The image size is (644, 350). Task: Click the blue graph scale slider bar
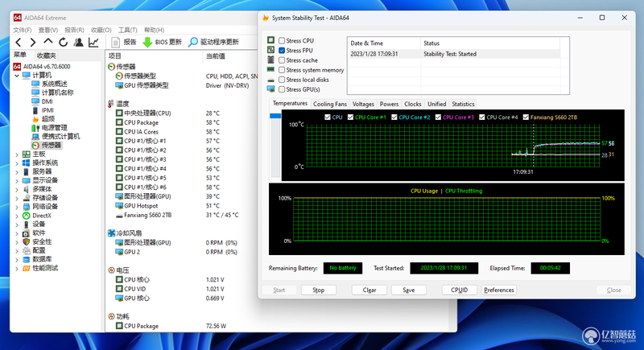tap(275, 116)
